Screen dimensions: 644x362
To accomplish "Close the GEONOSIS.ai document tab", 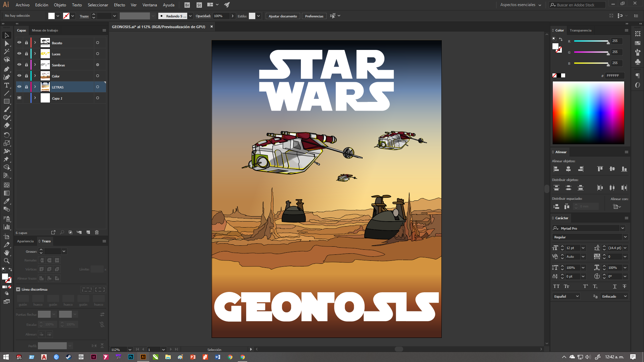I will (212, 26).
